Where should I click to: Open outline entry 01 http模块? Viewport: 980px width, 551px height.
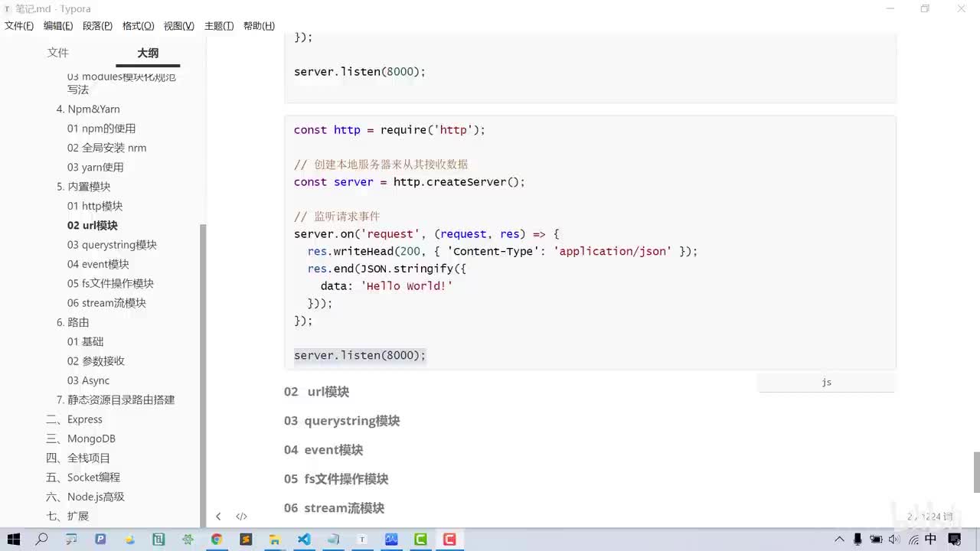pyautogui.click(x=95, y=206)
